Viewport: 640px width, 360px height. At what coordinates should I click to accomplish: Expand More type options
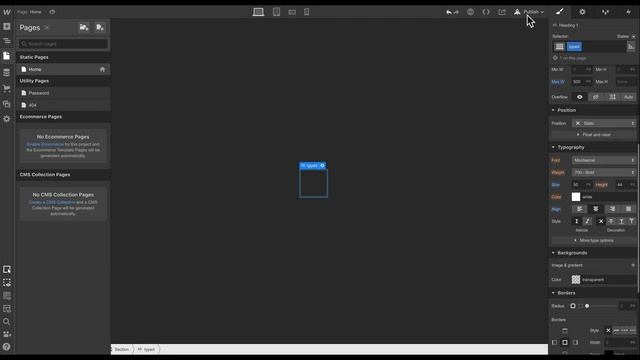point(594,240)
